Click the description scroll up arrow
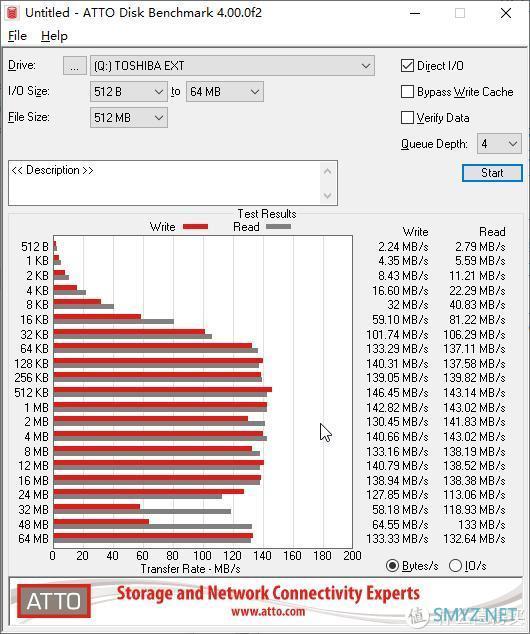This screenshot has width=530, height=634. (x=327, y=171)
